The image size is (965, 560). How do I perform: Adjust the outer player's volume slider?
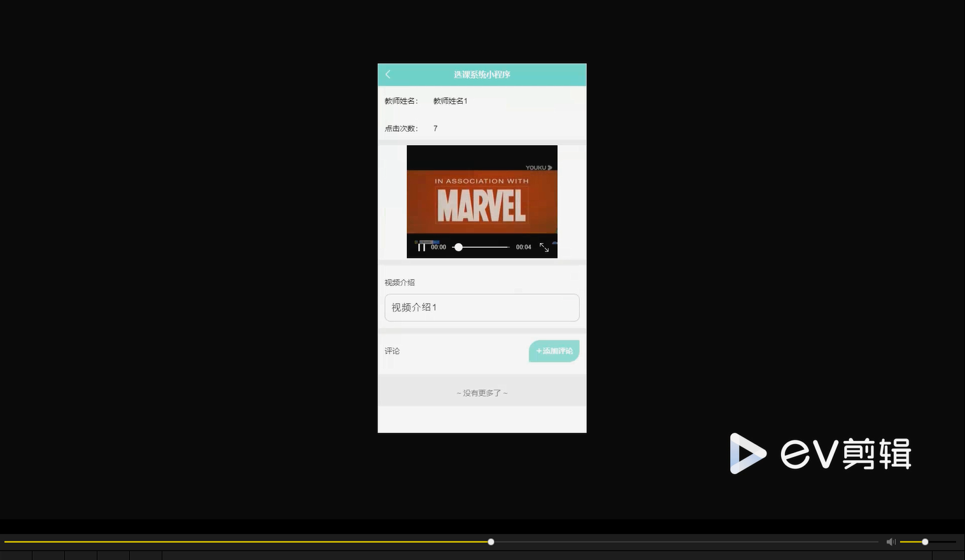[927, 542]
